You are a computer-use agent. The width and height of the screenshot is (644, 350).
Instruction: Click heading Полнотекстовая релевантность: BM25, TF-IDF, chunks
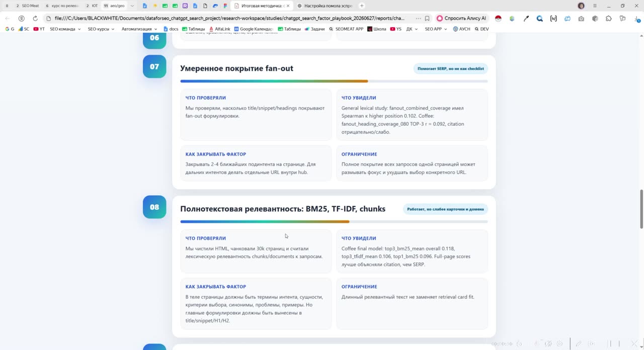(x=283, y=209)
